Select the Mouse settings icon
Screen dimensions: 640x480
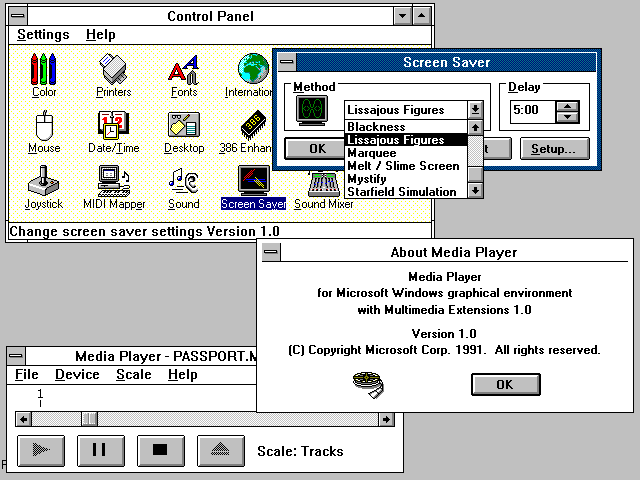coord(44,128)
